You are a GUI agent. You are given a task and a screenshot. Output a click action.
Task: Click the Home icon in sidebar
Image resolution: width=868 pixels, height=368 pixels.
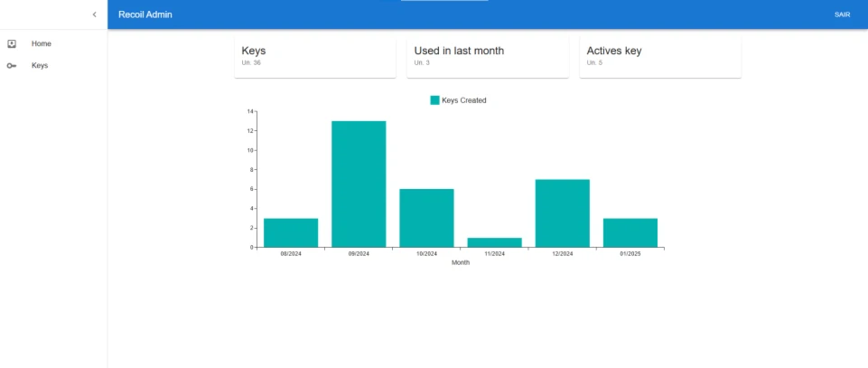click(x=12, y=43)
